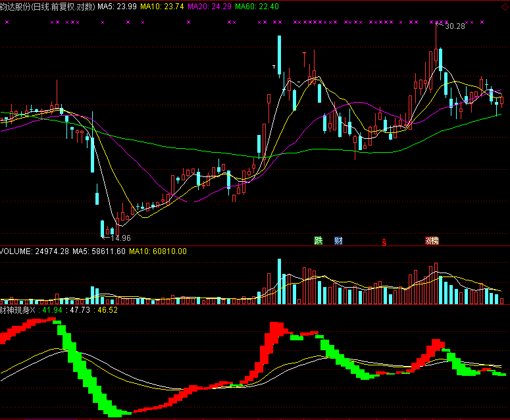Click the VOLUME: 24974.28 label
Viewport: 510px width, 420px height.
(34, 251)
